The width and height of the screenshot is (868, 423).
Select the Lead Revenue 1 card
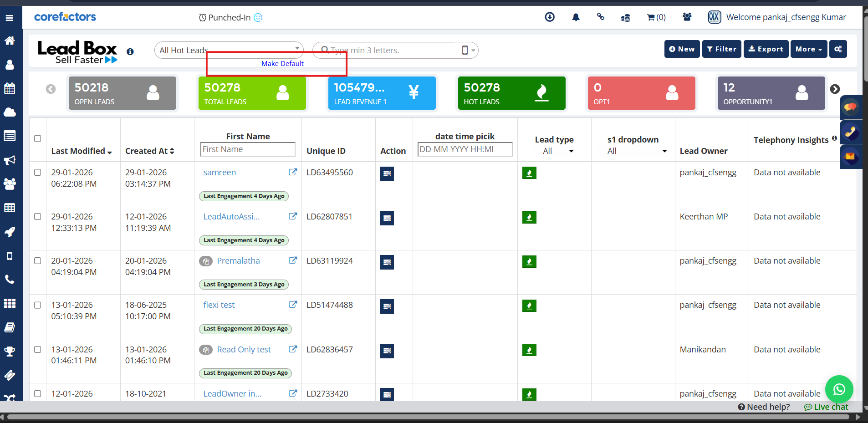[382, 93]
